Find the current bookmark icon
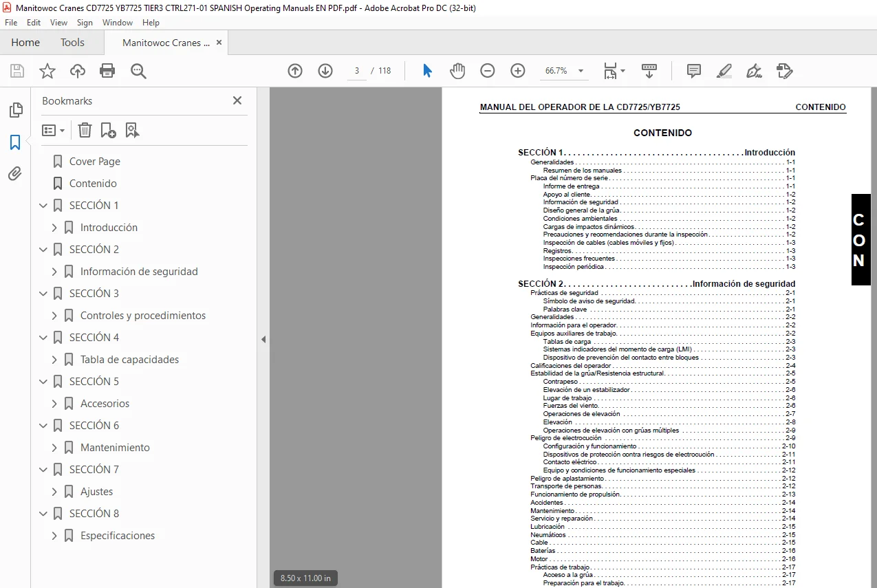Viewport: 877px width, 588px height. tap(133, 130)
